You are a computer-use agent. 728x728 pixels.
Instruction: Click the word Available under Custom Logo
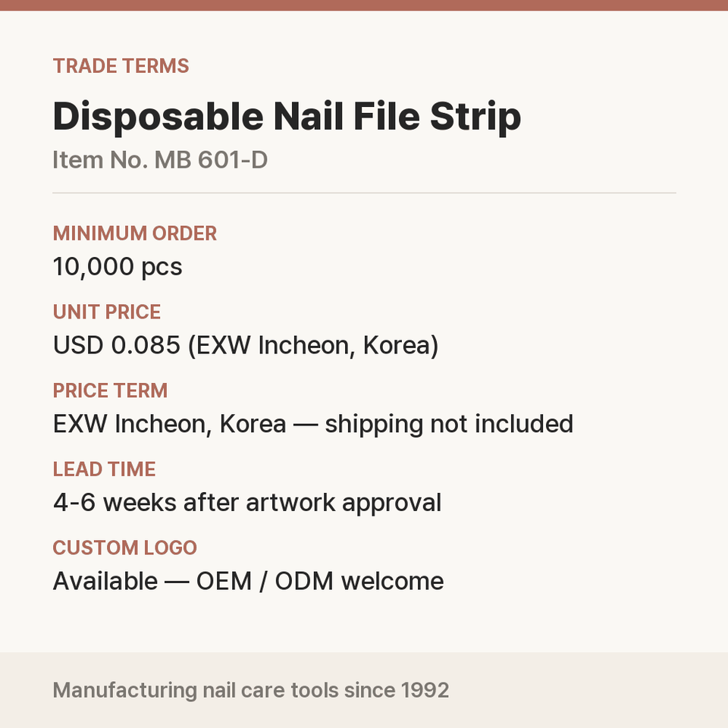[x=105, y=582]
